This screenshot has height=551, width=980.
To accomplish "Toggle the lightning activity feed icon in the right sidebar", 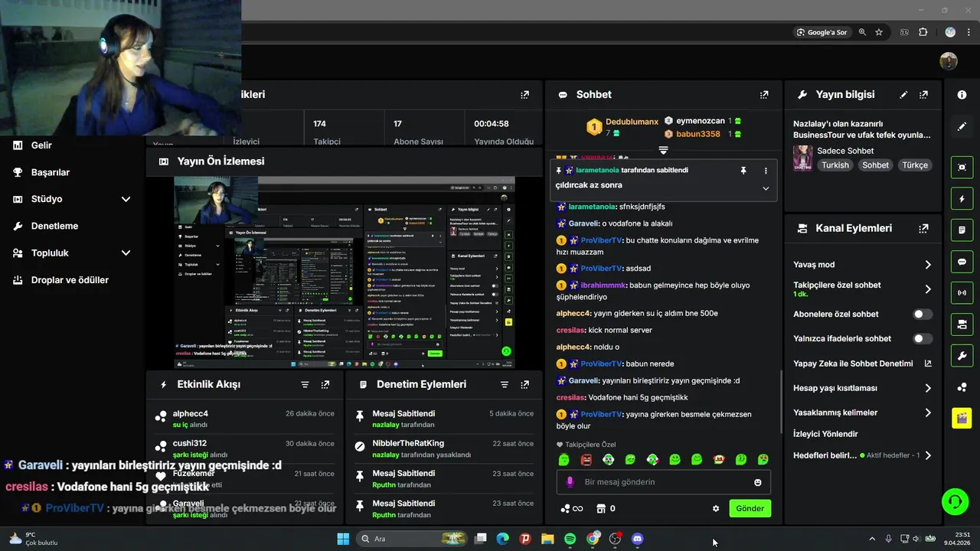I will (x=962, y=199).
